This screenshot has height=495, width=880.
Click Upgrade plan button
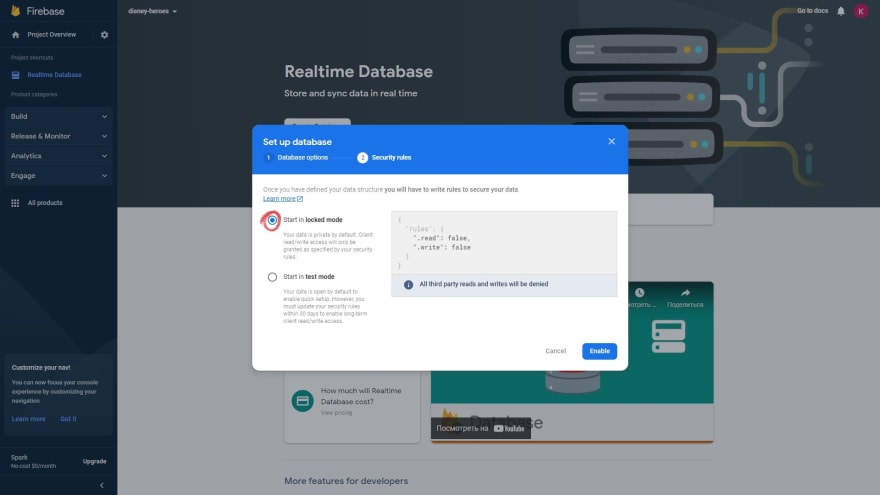(x=94, y=461)
